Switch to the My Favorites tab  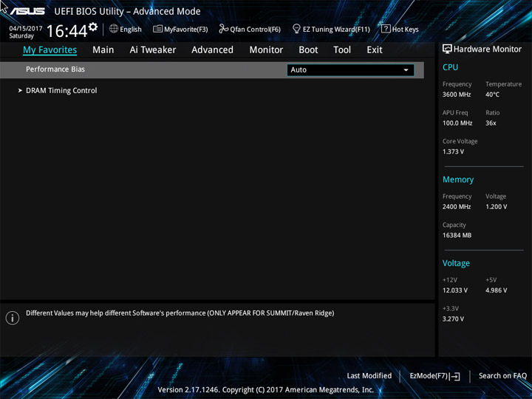[50, 50]
